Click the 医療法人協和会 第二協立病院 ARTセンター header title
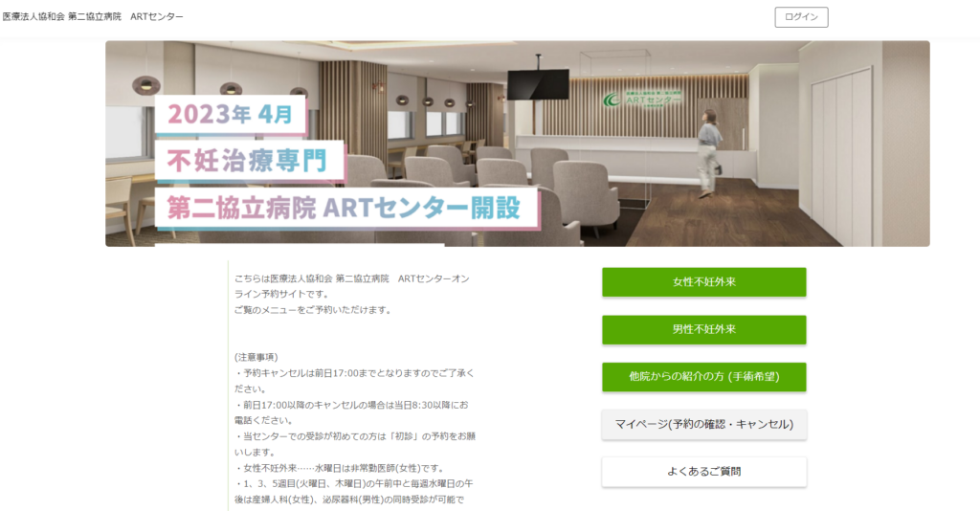Image resolution: width=980 pixels, height=511 pixels. [93, 17]
